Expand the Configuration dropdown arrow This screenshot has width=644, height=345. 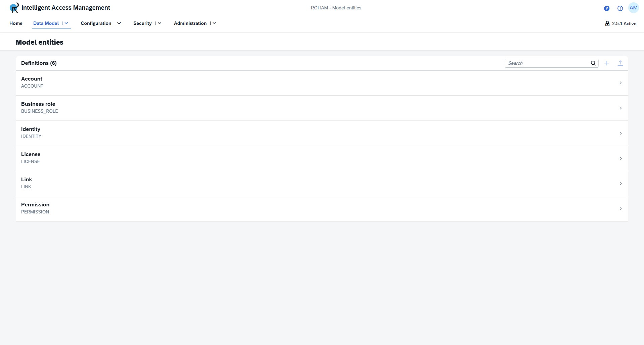click(119, 23)
